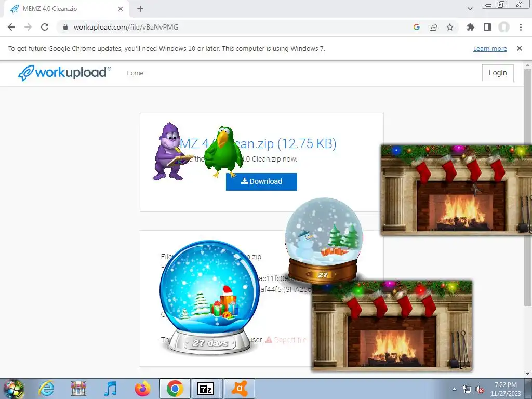Click the green parrot character
Viewport: 532px width, 399px height.
click(223, 151)
